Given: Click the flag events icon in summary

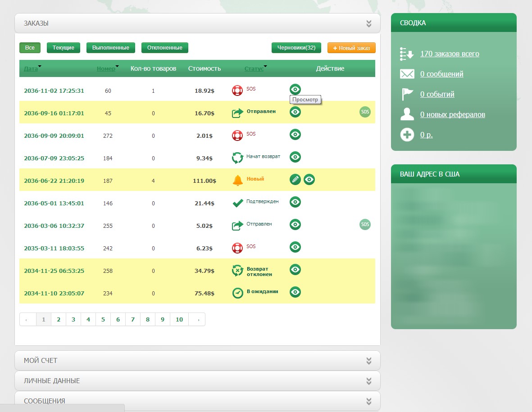Looking at the screenshot, I should coord(407,94).
